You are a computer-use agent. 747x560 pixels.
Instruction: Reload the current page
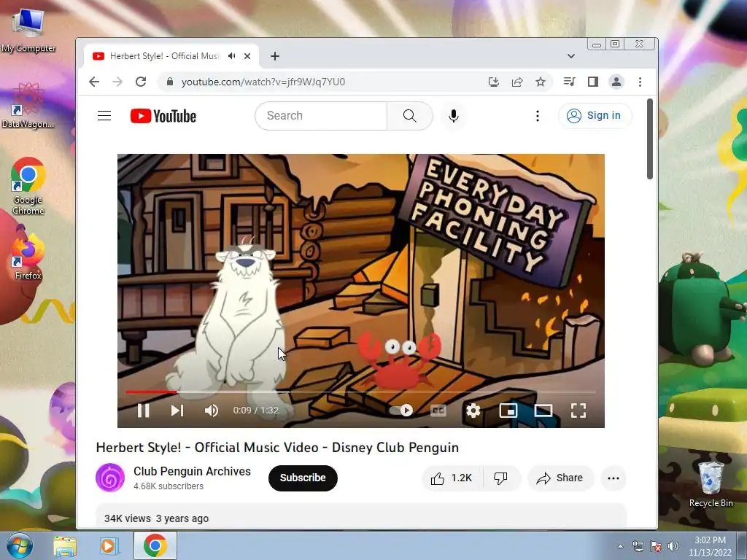click(141, 82)
